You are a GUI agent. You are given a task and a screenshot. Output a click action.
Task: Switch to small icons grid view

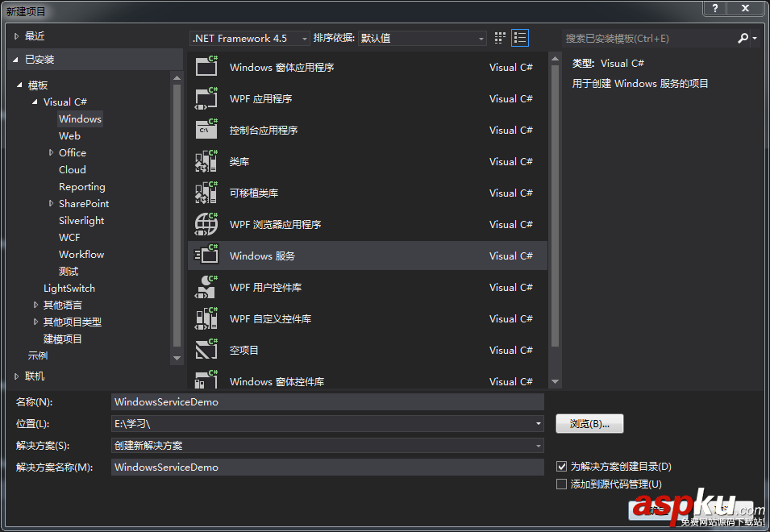tap(500, 38)
